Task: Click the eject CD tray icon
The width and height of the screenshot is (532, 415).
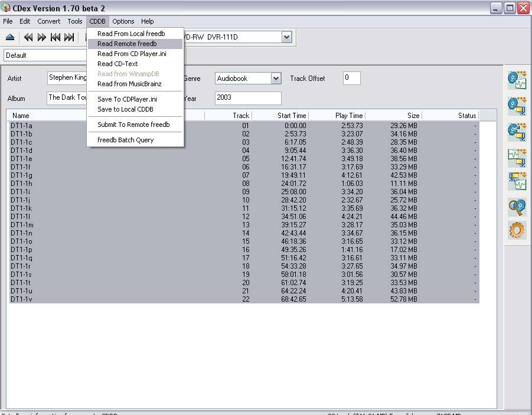Action: pos(10,37)
